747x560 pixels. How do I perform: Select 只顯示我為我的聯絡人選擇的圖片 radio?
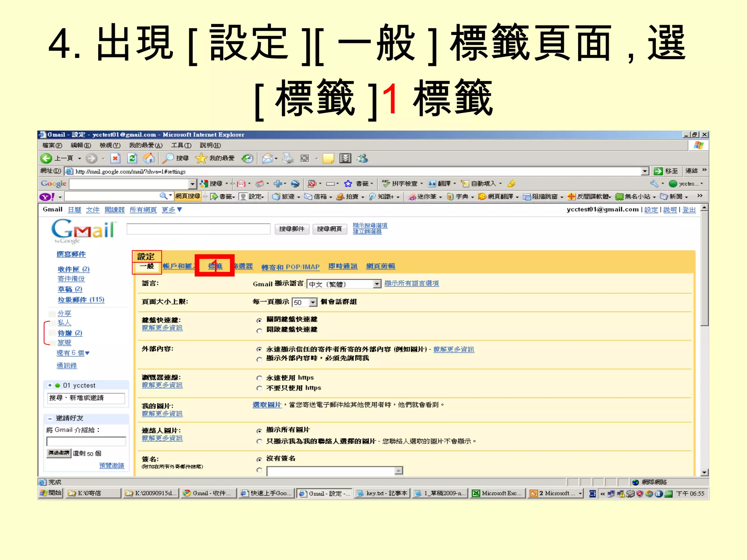259,442
